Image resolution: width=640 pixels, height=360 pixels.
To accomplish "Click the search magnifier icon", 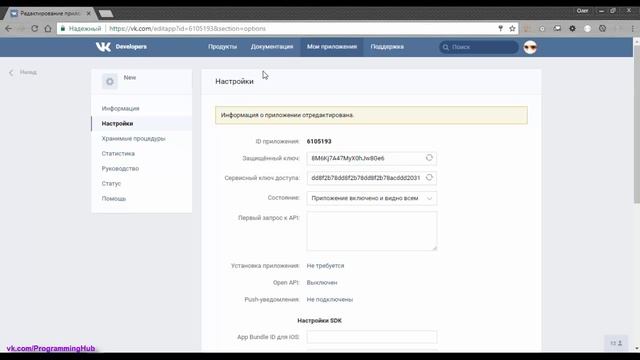I will coord(446,47).
